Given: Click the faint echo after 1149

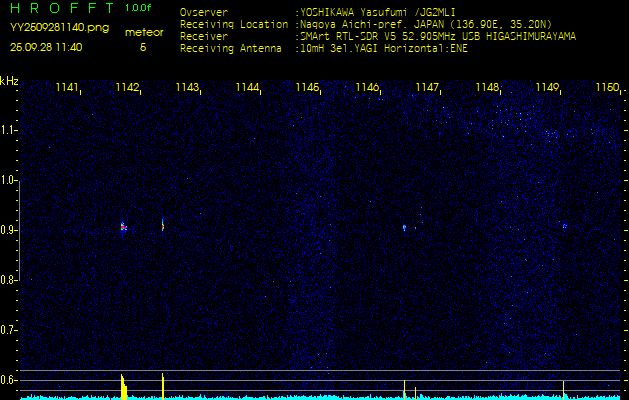Looking at the screenshot, I should (x=564, y=226).
